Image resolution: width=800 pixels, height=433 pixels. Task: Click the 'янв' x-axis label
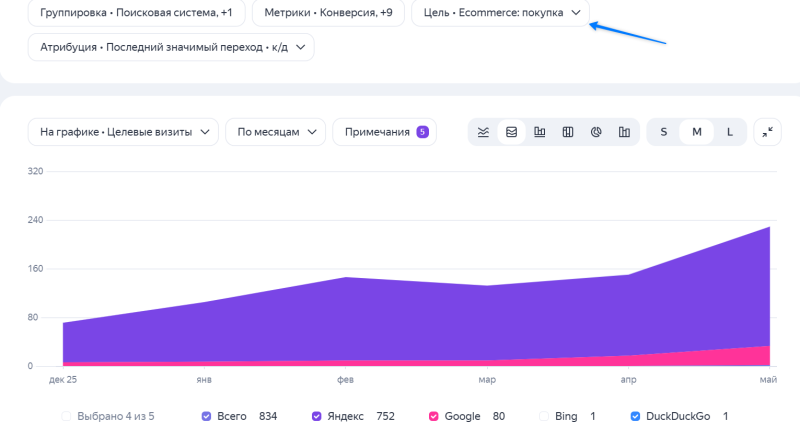[204, 379]
